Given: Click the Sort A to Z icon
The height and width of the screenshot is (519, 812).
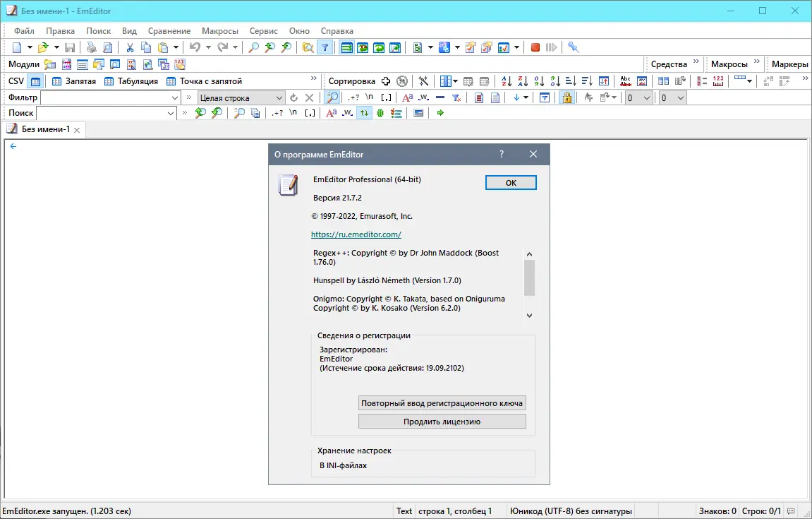Looking at the screenshot, I should (x=507, y=81).
